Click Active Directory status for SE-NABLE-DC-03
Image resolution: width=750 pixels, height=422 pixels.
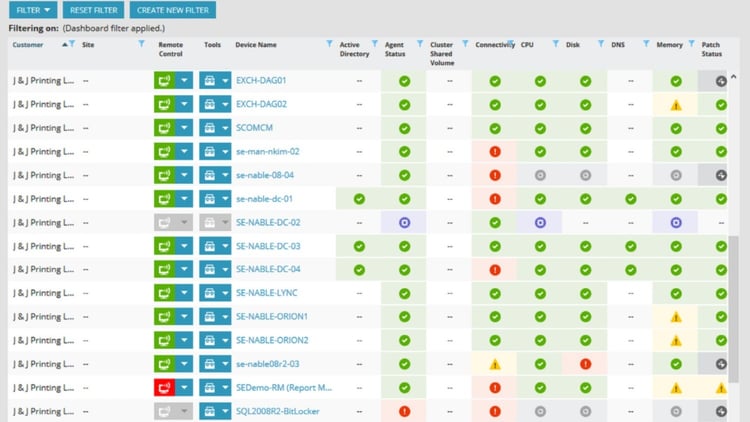(x=359, y=246)
